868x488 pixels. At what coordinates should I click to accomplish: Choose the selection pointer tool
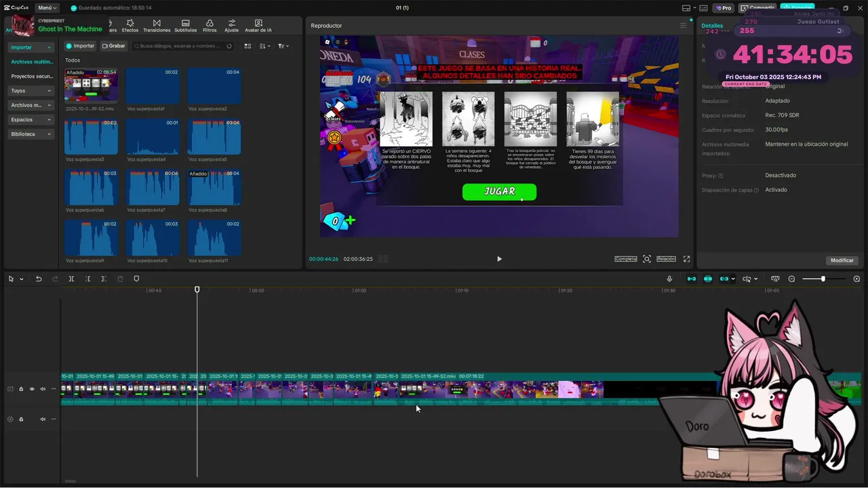click(x=11, y=279)
